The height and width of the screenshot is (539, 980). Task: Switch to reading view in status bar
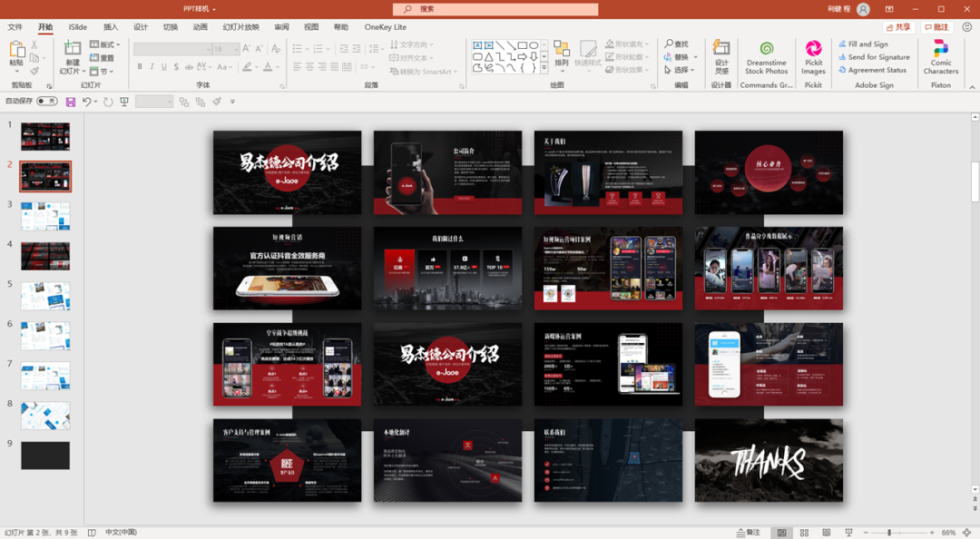coord(827,533)
